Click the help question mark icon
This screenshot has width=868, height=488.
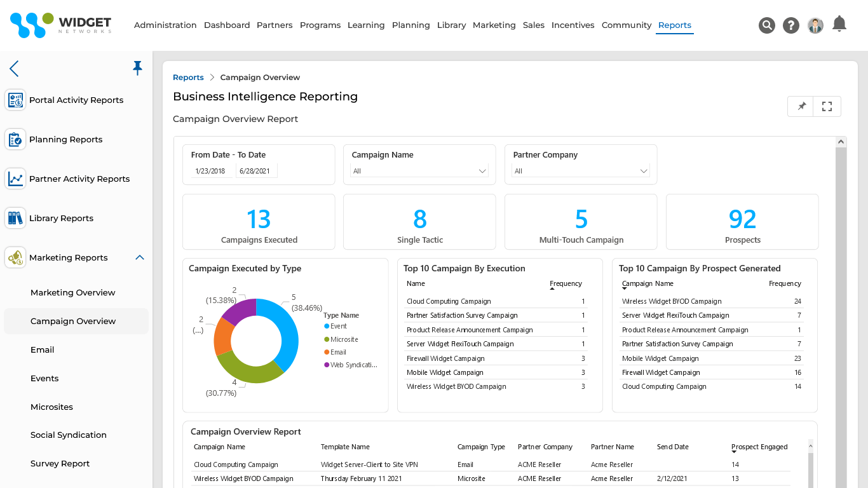790,25
